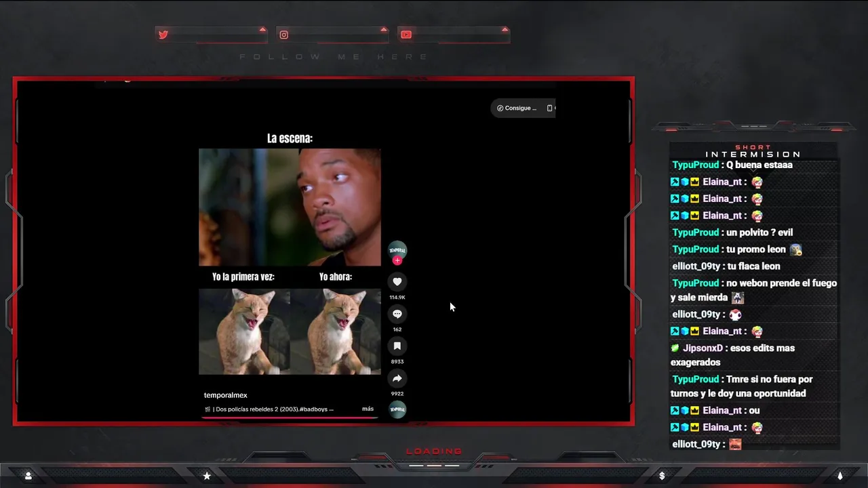Click the 'Yo ahora:' label
Image resolution: width=868 pixels, height=488 pixels.
coord(336,277)
